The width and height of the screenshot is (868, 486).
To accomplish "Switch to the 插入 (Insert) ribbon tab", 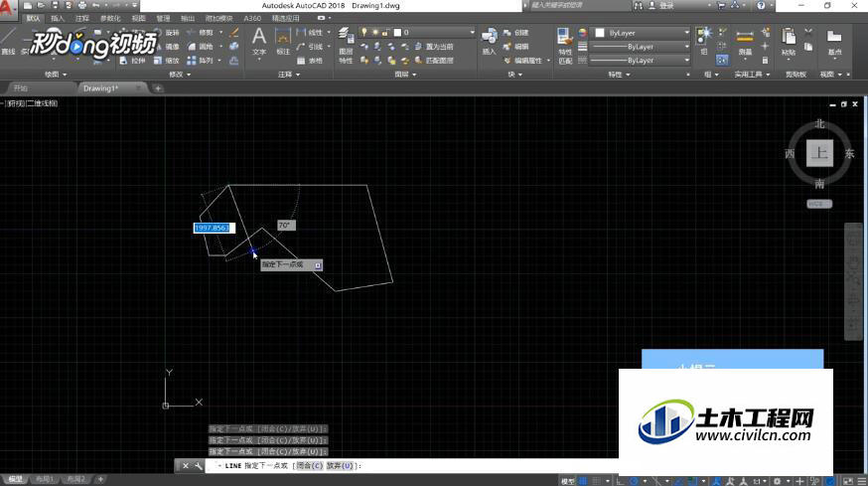I will pyautogui.click(x=57, y=18).
